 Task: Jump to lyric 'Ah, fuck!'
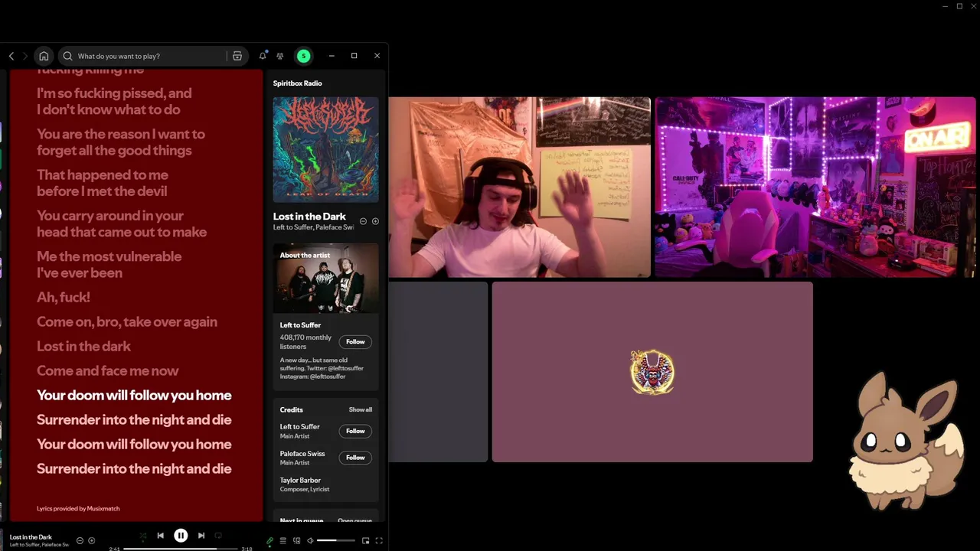[64, 297]
